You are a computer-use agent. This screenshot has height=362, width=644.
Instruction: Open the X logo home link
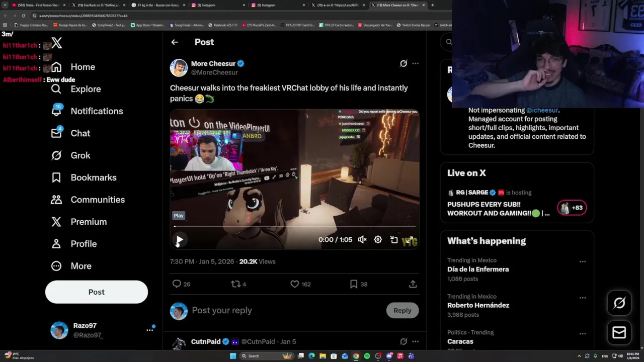pos(57,43)
